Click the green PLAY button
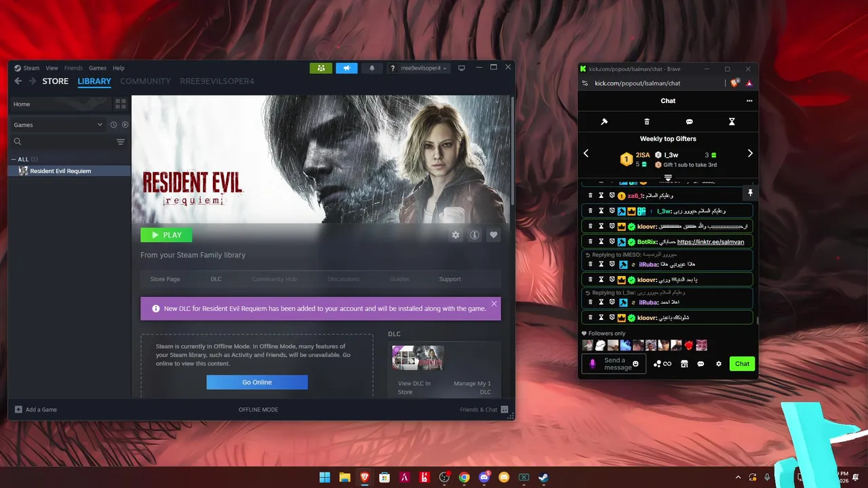The width and height of the screenshot is (868, 488). tap(166, 235)
